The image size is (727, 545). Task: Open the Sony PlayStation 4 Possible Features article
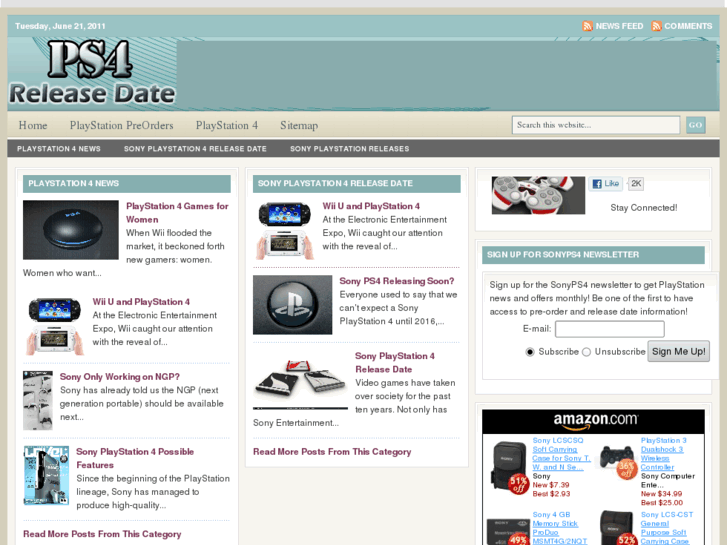click(135, 458)
